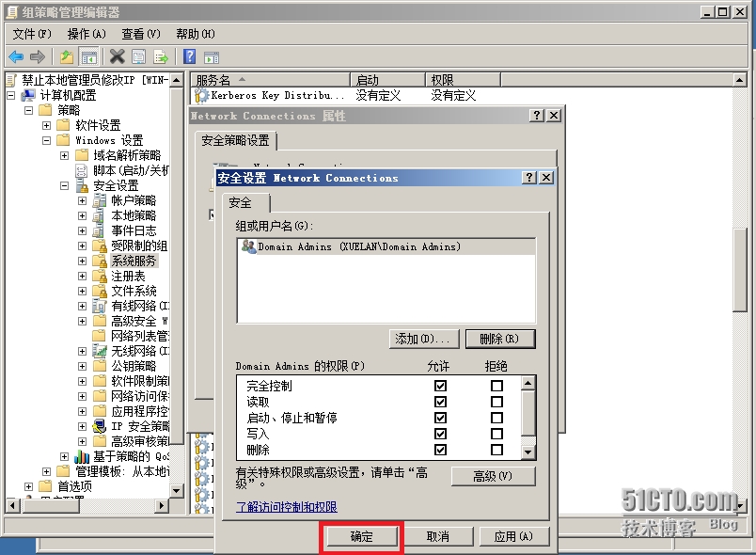Click the permissions list scroll down arrow
Screen dimensions: 756x555
[528, 452]
